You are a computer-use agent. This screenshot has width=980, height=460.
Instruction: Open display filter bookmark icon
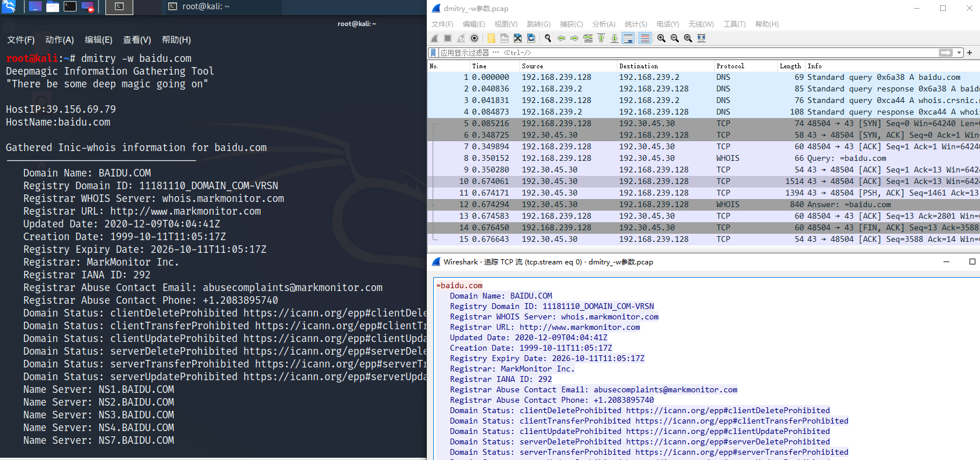434,53
